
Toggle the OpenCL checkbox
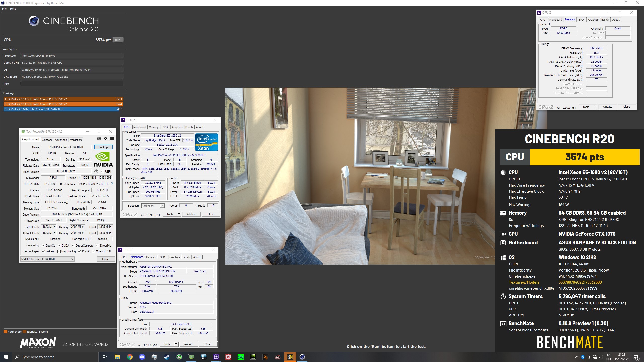[43, 246]
